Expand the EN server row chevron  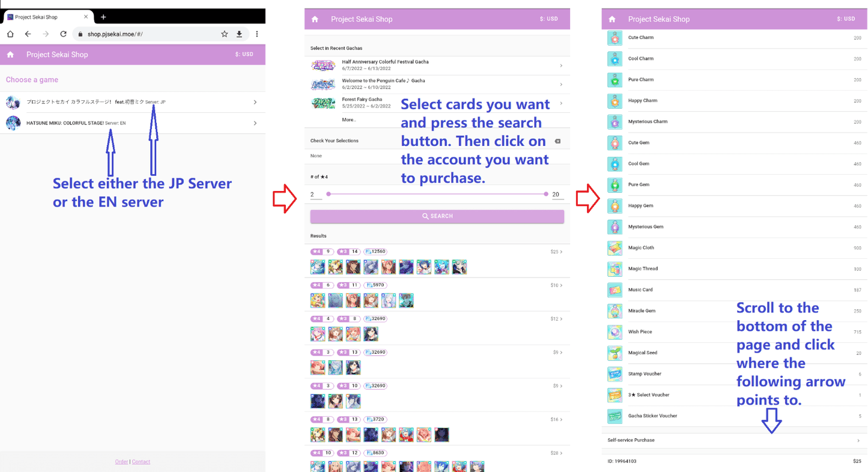pyautogui.click(x=255, y=123)
